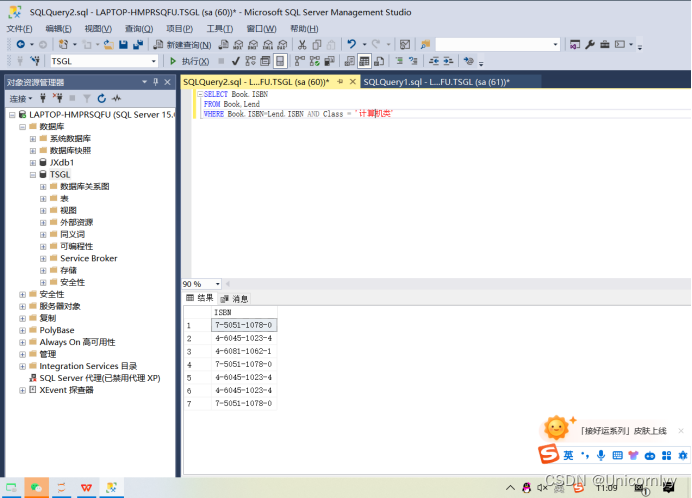Click the Cut scissors icon
Screen dimensions: 692x498
pyautogui.click(x=302, y=44)
